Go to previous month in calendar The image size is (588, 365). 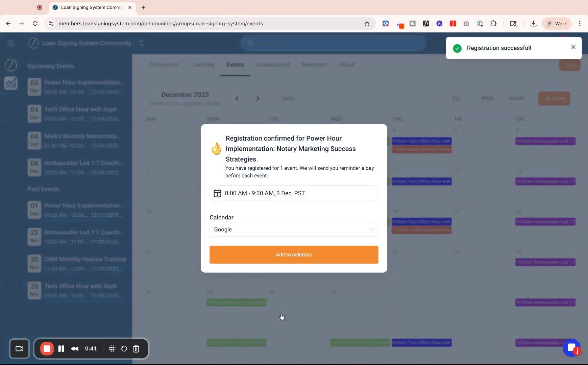click(x=237, y=98)
